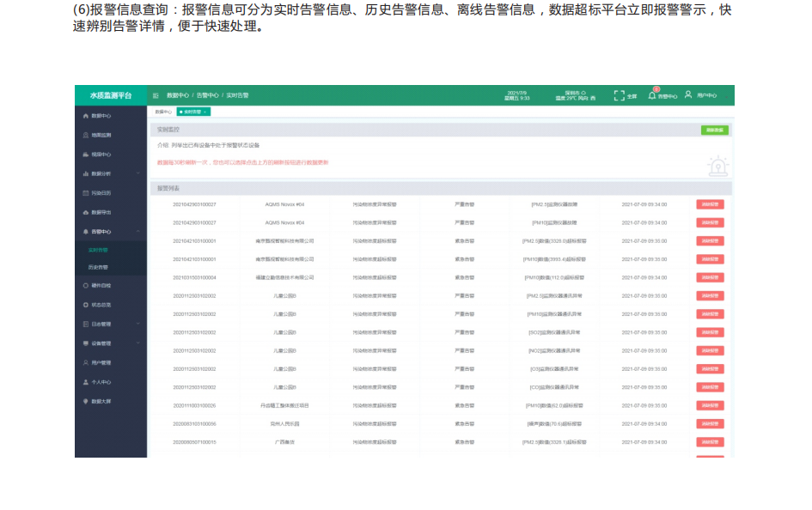The image size is (812, 510).
Task: Click the 水质监测平台 logo title
Action: (x=111, y=95)
